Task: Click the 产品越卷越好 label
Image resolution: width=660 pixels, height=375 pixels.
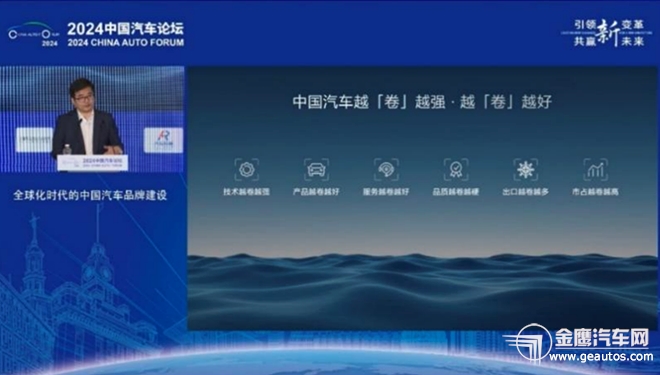Action: click(x=316, y=192)
